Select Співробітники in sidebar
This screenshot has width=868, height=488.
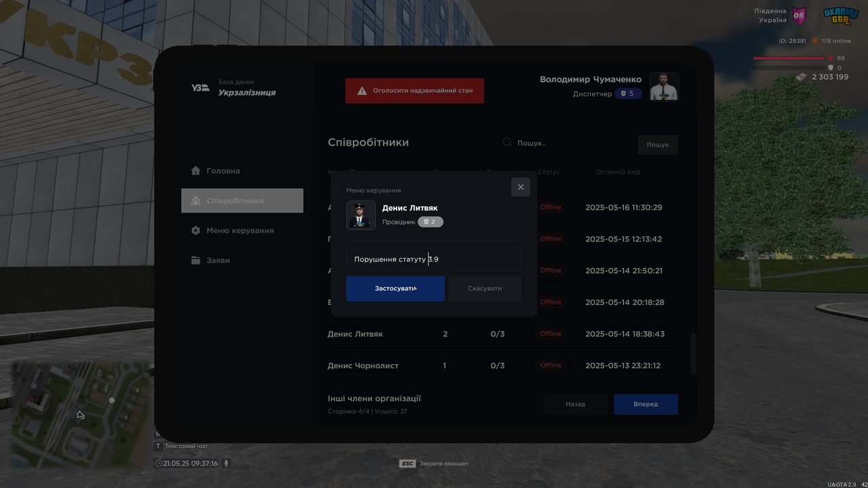(242, 201)
